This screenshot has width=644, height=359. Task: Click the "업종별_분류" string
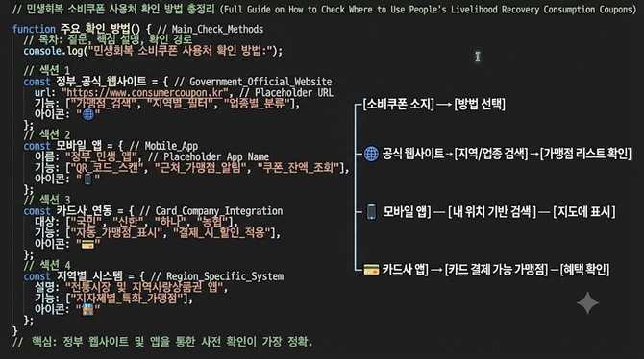coord(257,104)
